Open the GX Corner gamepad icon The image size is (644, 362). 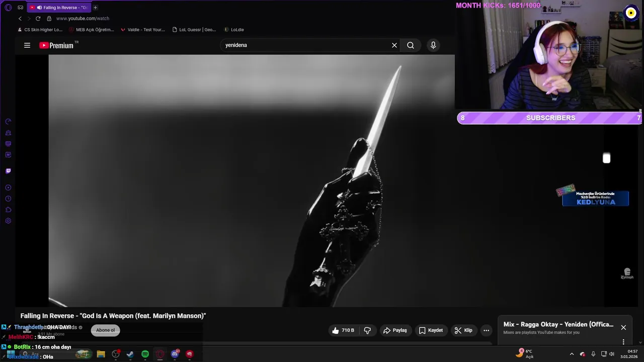click(21, 8)
